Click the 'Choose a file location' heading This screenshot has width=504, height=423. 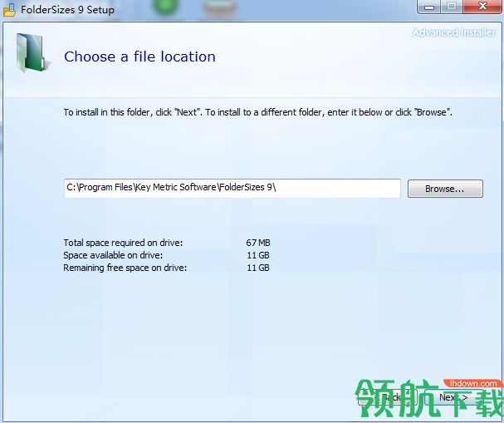tap(139, 57)
